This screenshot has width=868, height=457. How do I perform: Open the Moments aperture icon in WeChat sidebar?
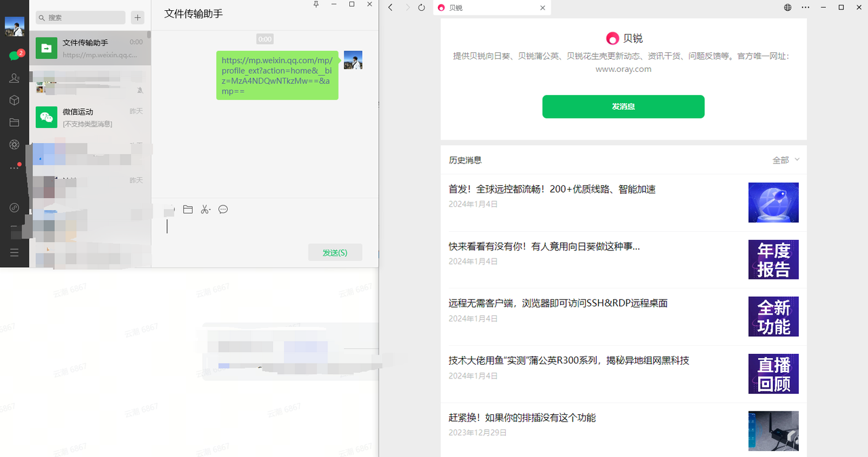pyautogui.click(x=14, y=144)
